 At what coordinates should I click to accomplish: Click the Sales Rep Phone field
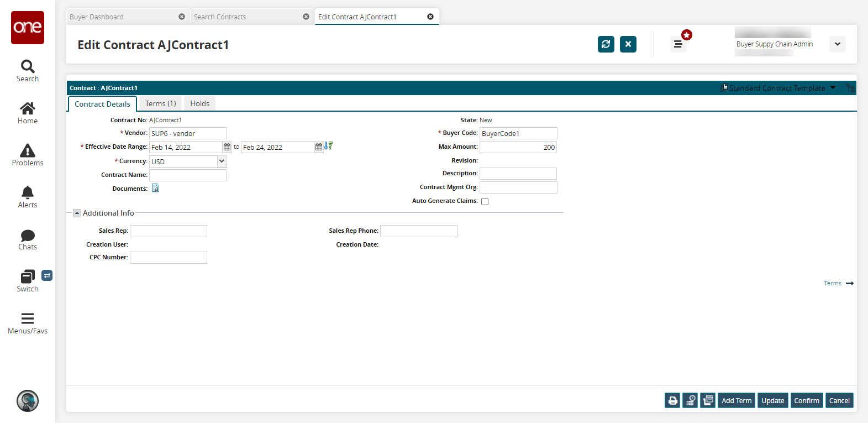point(419,231)
